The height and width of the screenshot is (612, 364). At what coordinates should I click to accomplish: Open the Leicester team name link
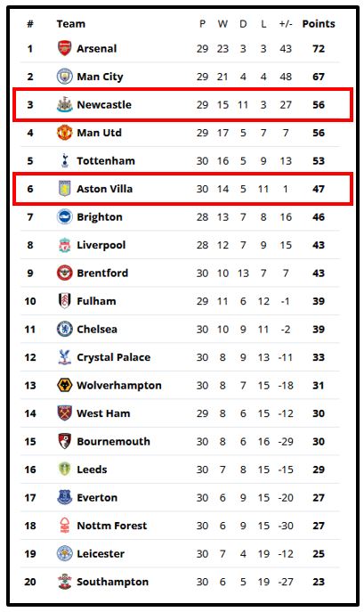click(x=101, y=554)
